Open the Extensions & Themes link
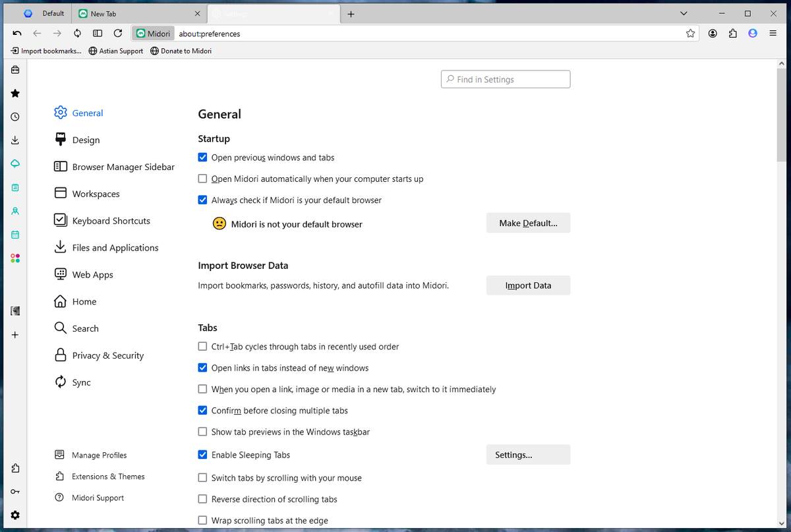Image resolution: width=791 pixels, height=532 pixels. click(100, 477)
